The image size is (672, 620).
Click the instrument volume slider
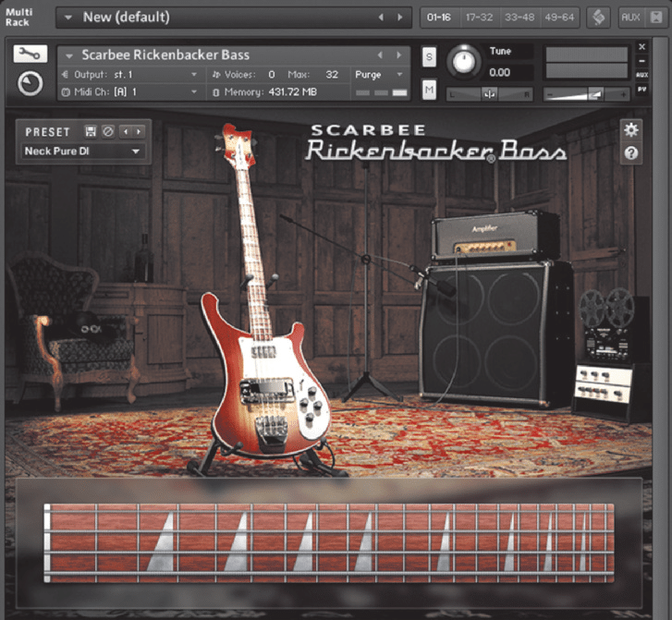(587, 94)
